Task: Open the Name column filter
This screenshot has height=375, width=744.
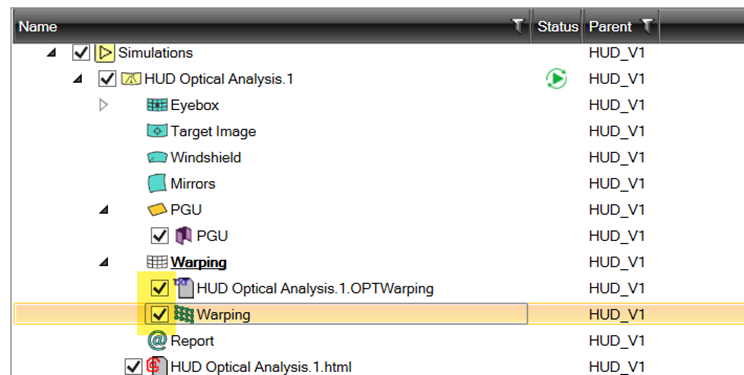Action: 518,26
